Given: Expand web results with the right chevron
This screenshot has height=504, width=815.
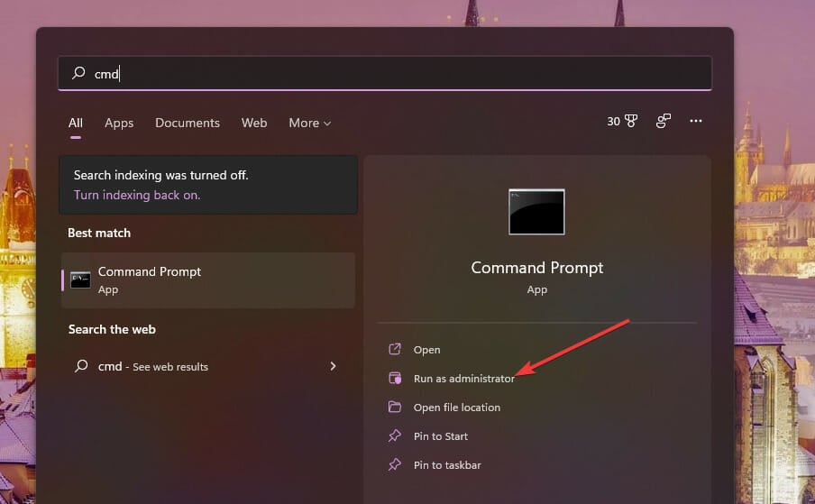Looking at the screenshot, I should tap(333, 366).
